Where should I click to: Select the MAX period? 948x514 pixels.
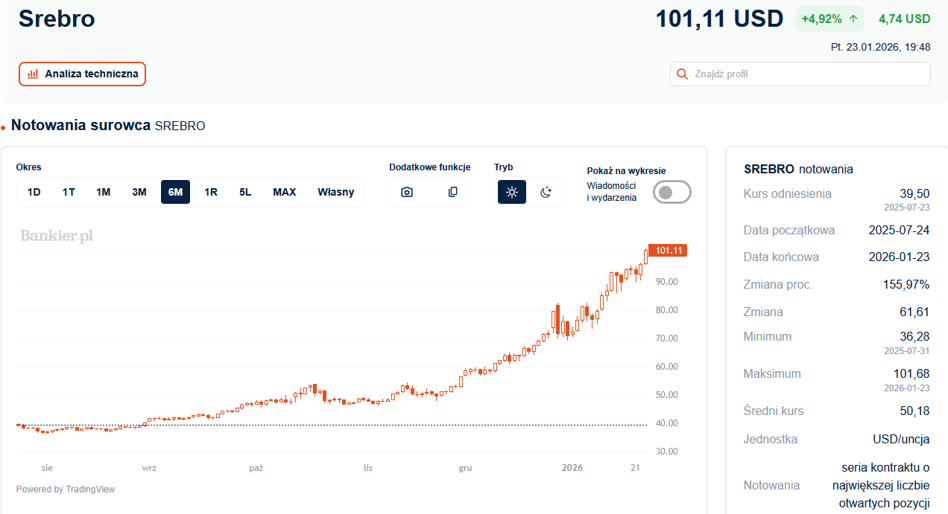coord(284,192)
